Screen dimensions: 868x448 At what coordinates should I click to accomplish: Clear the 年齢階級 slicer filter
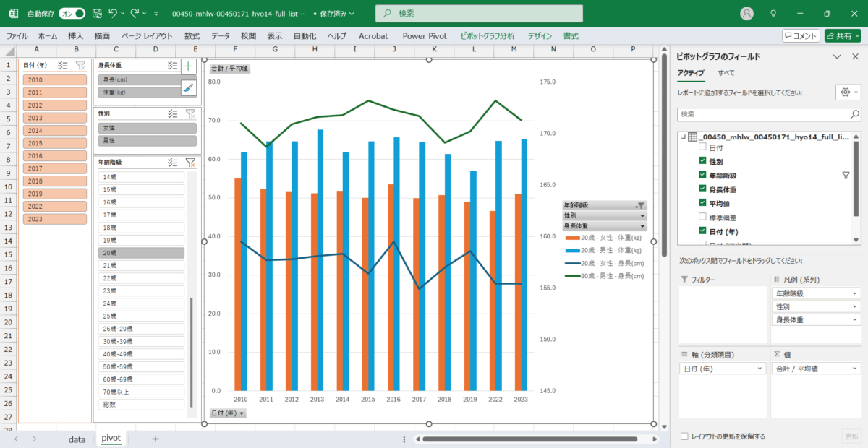(x=190, y=163)
